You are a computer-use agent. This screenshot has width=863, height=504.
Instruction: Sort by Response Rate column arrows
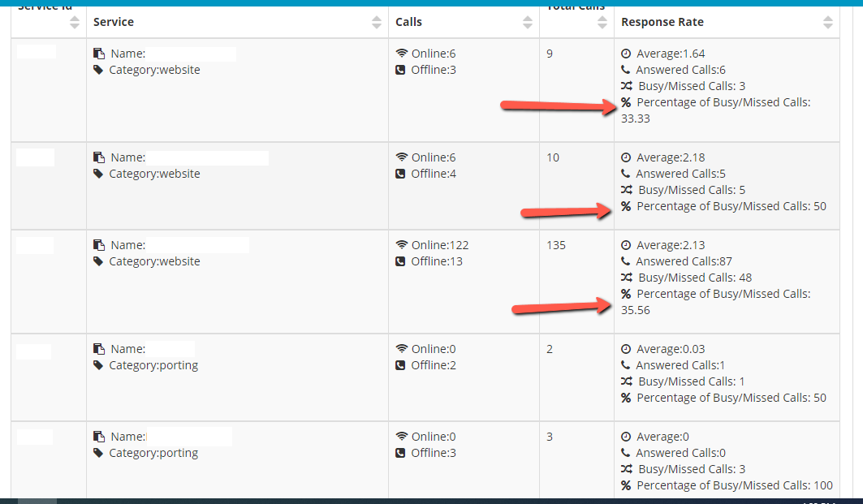[x=828, y=22]
